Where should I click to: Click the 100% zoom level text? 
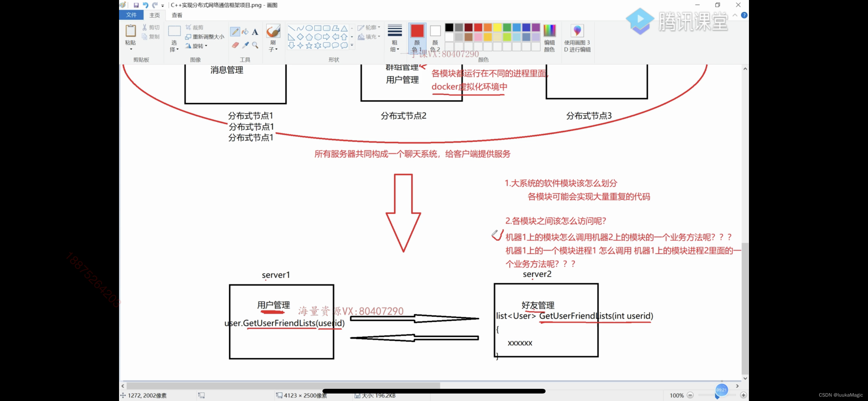click(676, 395)
